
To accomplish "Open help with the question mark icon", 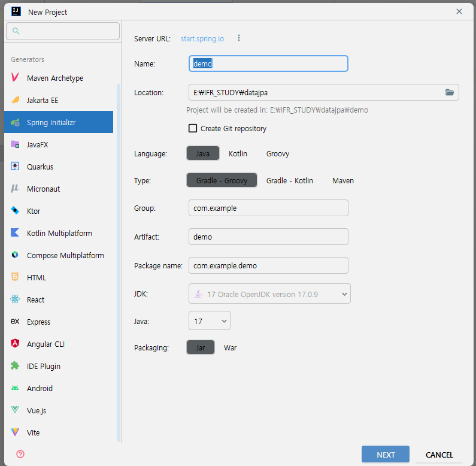I will click(x=20, y=454).
